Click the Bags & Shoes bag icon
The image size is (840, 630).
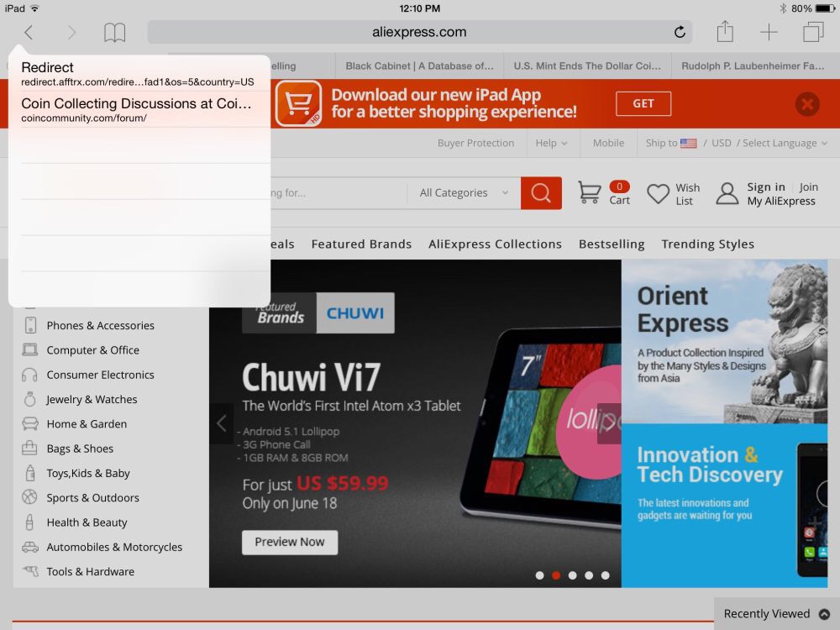click(x=29, y=448)
